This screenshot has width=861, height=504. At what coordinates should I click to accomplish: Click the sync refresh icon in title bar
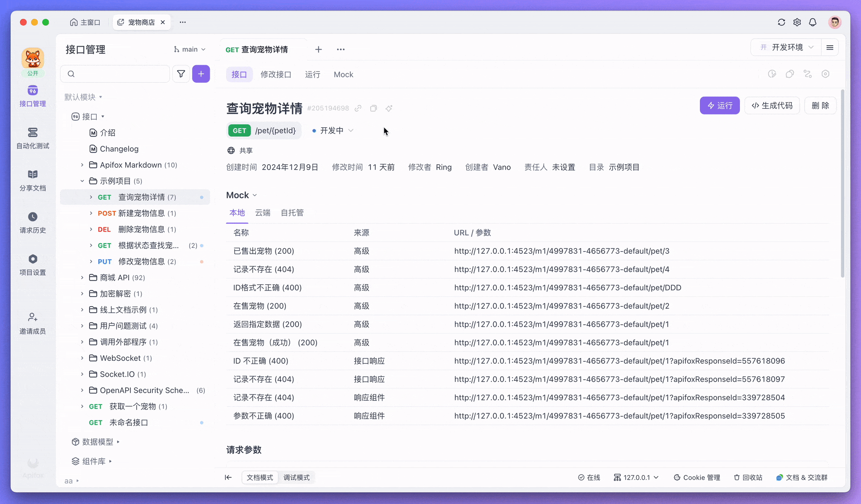tap(781, 22)
